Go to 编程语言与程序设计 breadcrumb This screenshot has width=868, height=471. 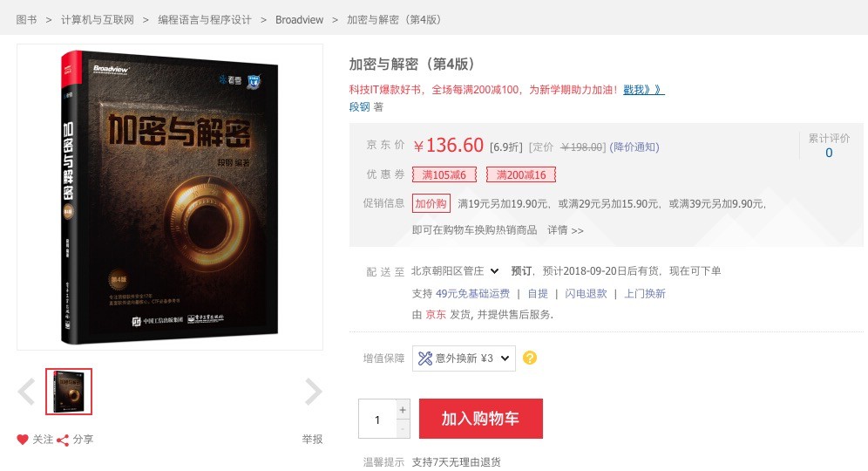tap(205, 20)
